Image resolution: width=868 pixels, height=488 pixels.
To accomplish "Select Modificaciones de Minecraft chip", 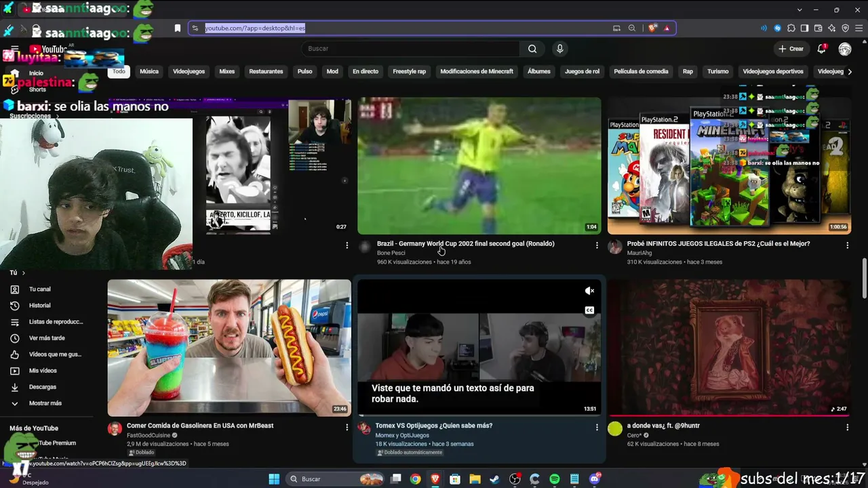I will 477,71.
